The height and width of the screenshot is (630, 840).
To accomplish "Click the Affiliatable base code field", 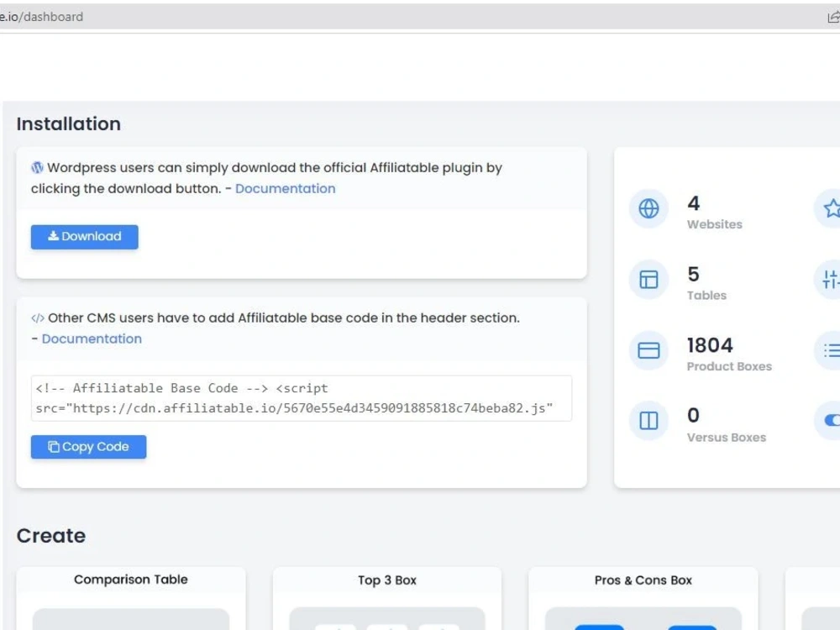I will pos(301,398).
